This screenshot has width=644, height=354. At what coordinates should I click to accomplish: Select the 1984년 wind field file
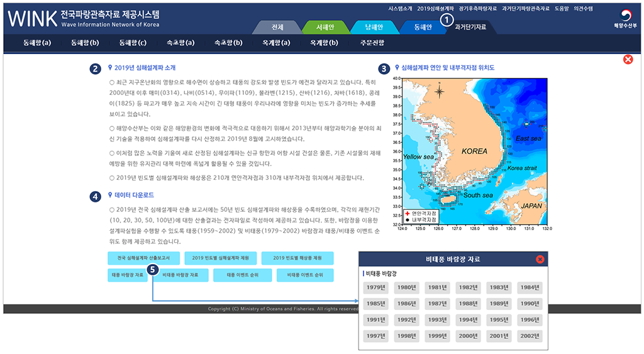coord(530,287)
